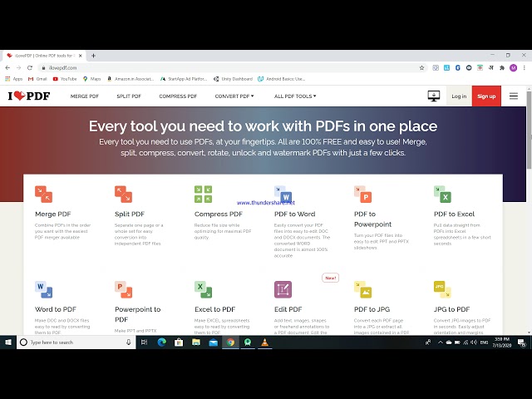This screenshot has height=399, width=532.
Task: Open the Chrome profile avatar M
Action: [514, 68]
